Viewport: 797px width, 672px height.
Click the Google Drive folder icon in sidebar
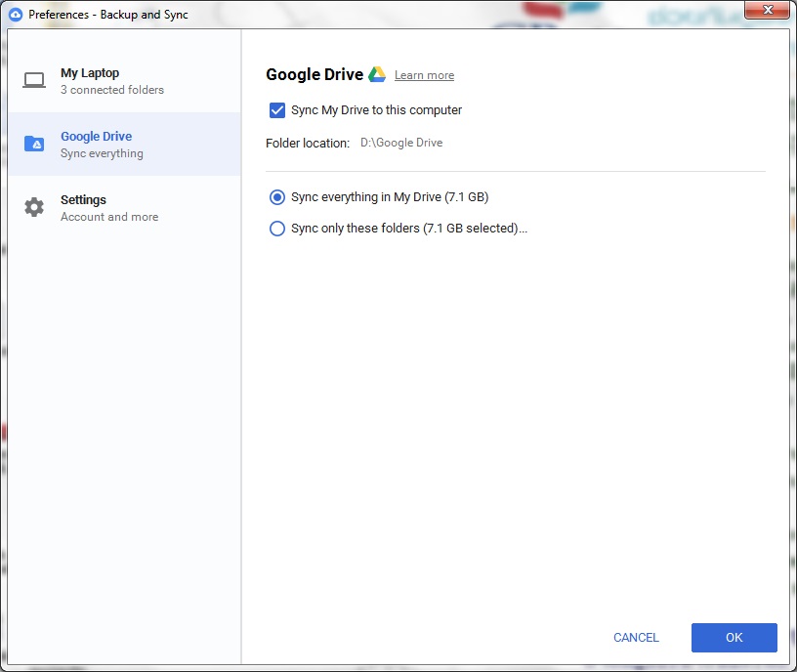[34, 145]
